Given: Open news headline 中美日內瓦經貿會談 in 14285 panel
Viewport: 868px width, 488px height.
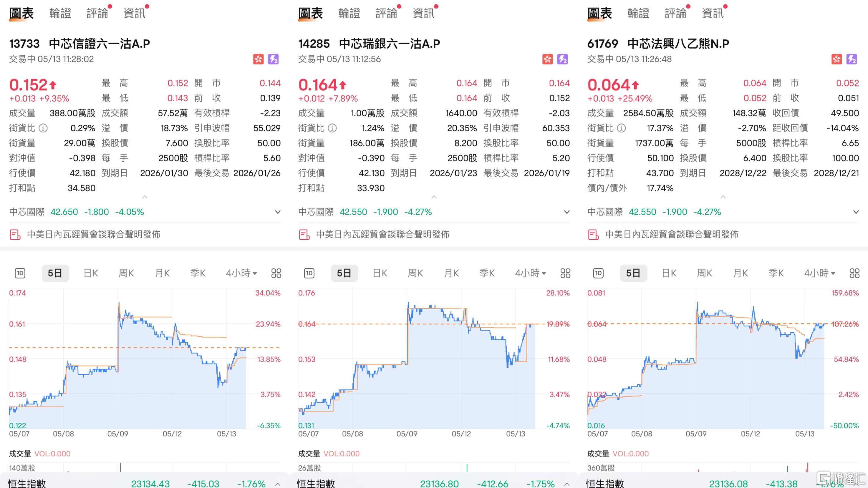Looking at the screenshot, I should pos(383,234).
